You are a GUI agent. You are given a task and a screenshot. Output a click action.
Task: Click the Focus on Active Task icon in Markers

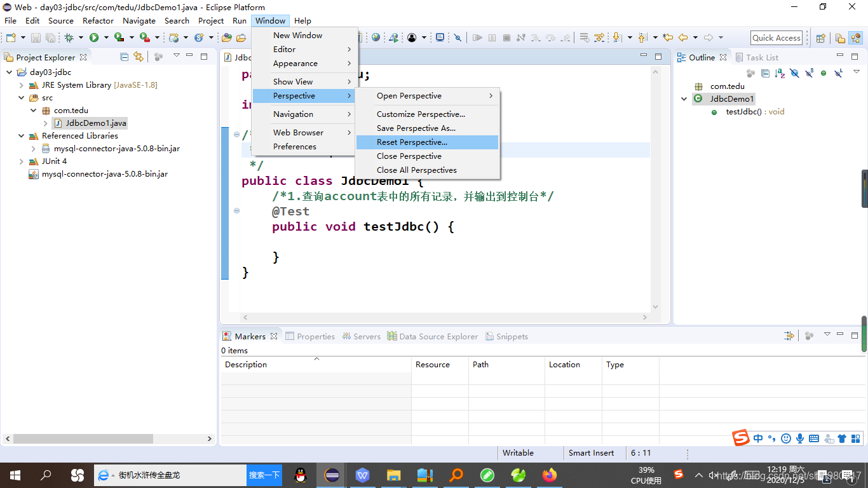pos(809,335)
